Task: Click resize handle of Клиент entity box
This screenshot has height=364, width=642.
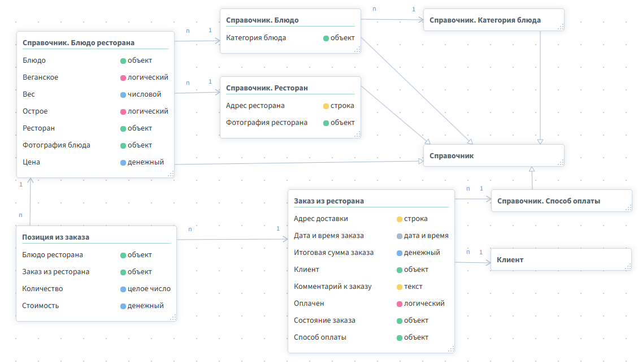Action: click(x=628, y=267)
